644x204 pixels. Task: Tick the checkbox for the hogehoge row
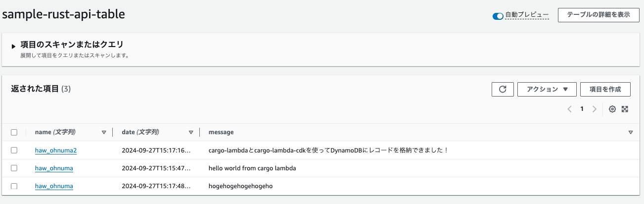click(x=14, y=186)
